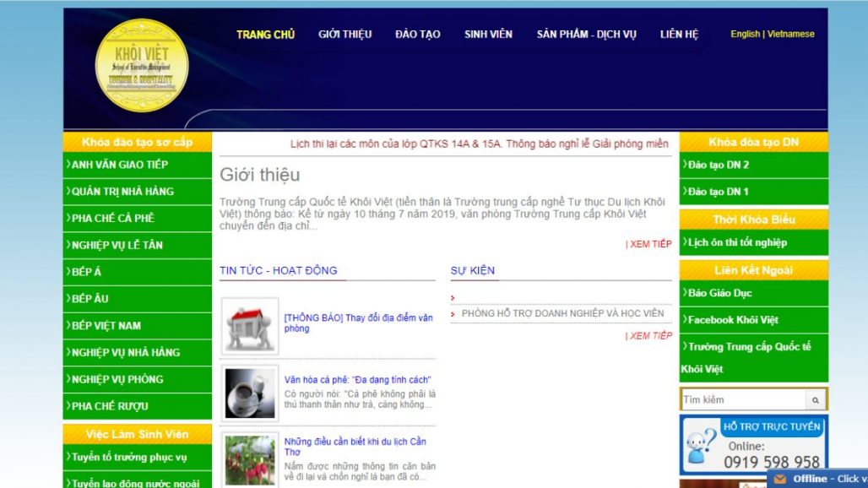
Task: Click the scrolling exam schedule announcement
Action: (x=479, y=144)
